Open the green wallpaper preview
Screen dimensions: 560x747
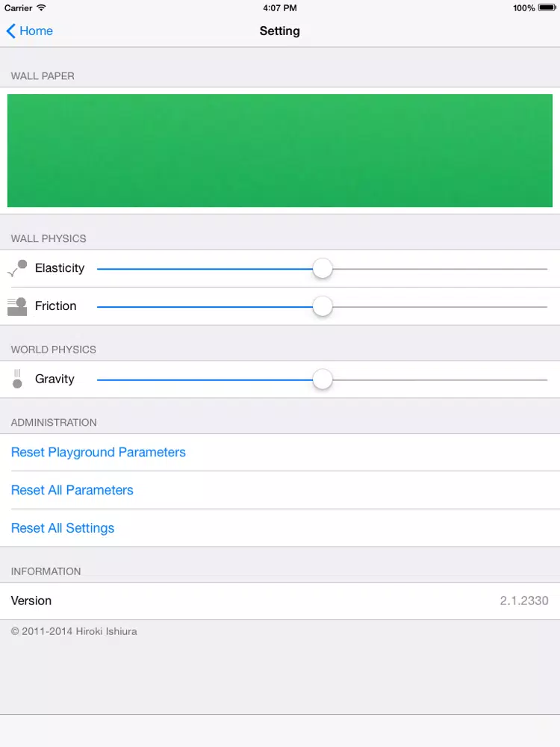(x=280, y=151)
